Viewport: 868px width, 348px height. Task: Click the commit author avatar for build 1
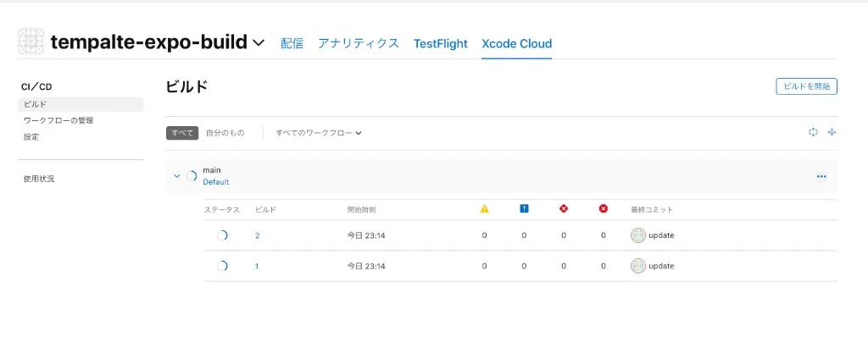coord(638,266)
